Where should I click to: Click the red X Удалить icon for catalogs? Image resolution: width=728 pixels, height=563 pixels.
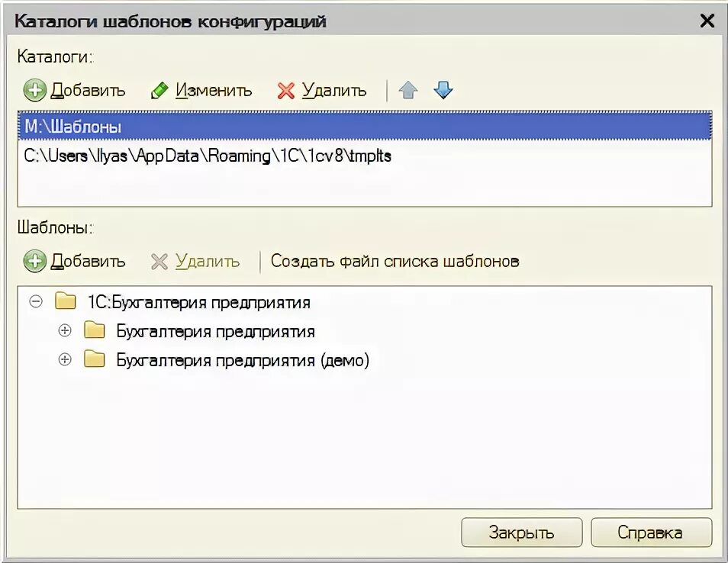285,91
